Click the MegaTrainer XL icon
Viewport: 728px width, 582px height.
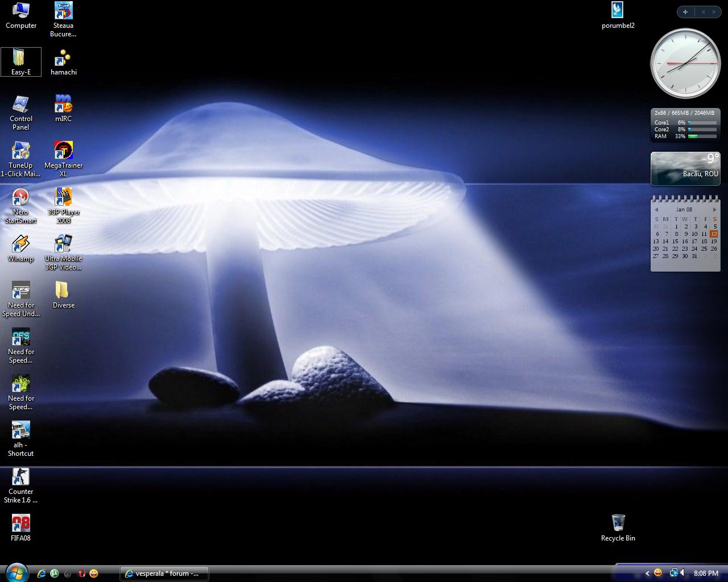(63, 152)
